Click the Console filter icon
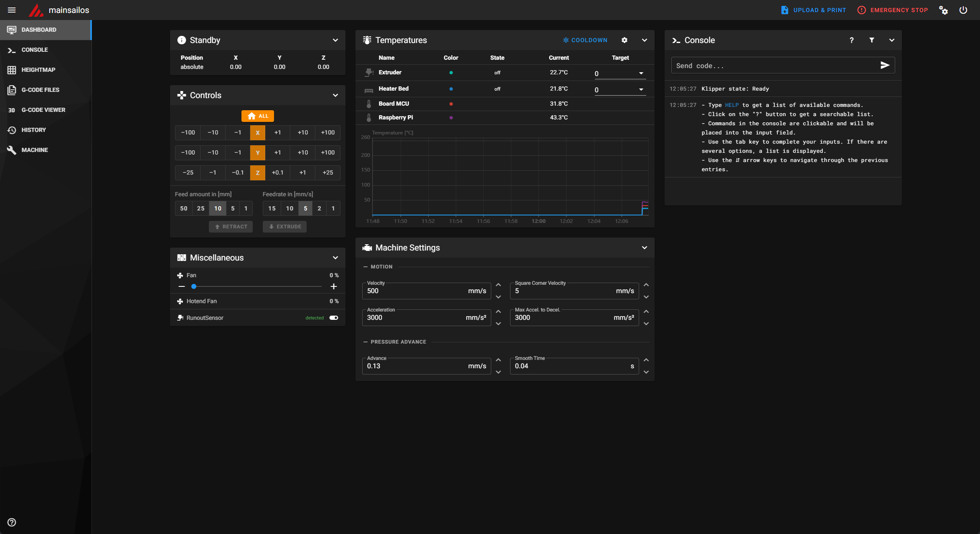The height and width of the screenshot is (534, 980). pyautogui.click(x=871, y=40)
